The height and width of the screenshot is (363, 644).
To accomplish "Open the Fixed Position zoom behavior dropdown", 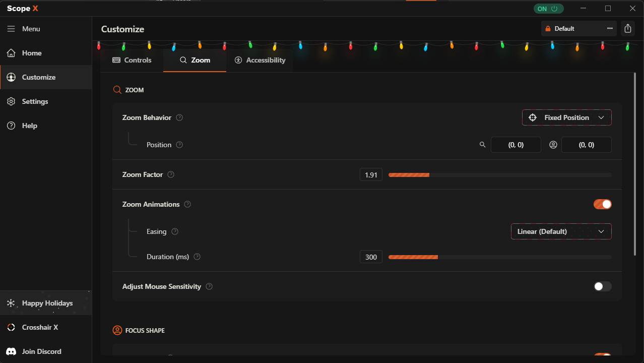I will 567,117.
